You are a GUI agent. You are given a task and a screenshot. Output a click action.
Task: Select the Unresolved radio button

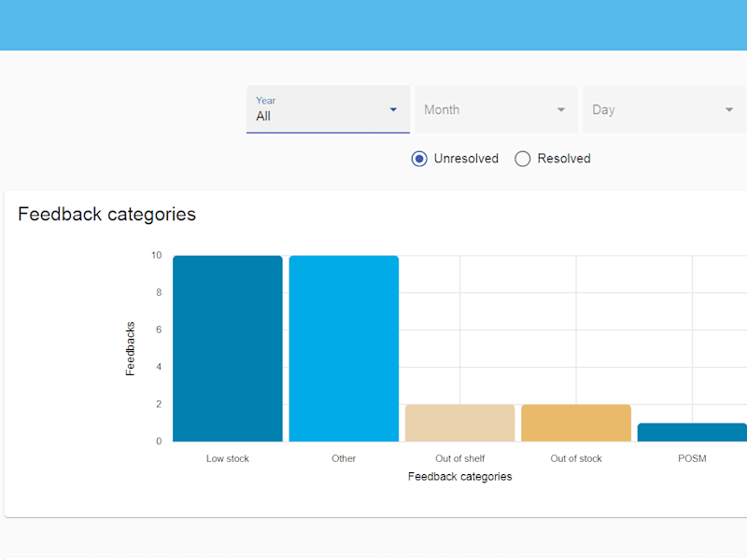click(x=419, y=159)
